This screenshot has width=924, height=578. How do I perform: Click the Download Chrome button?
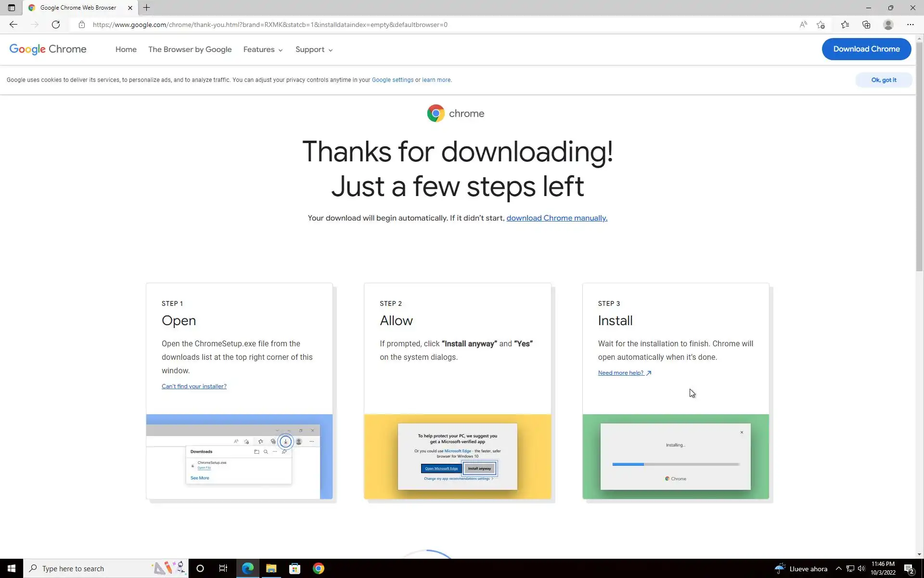866,49
